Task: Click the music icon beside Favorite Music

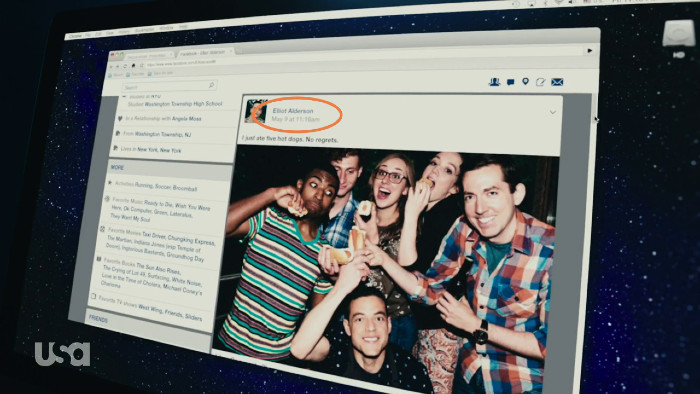Action: click(107, 199)
